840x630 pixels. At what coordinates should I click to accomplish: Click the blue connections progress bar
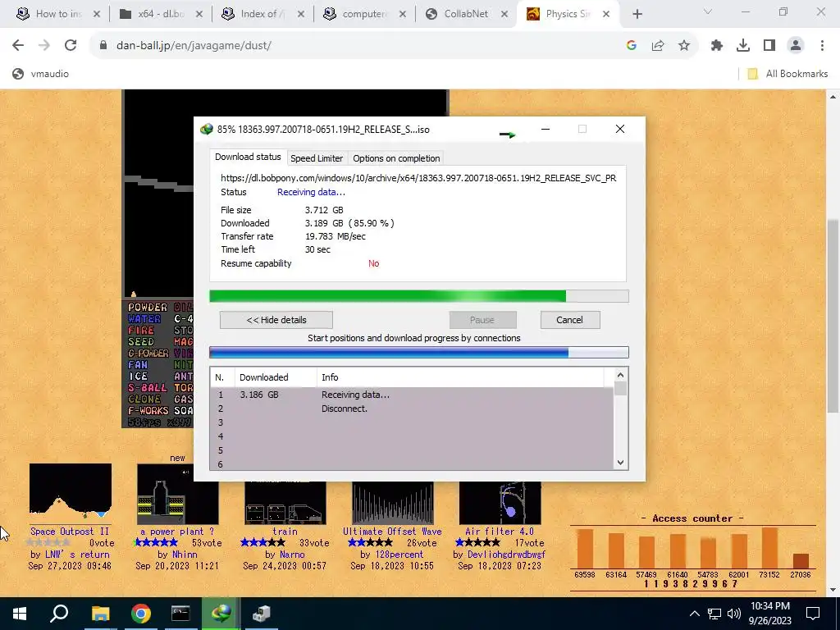click(419, 353)
